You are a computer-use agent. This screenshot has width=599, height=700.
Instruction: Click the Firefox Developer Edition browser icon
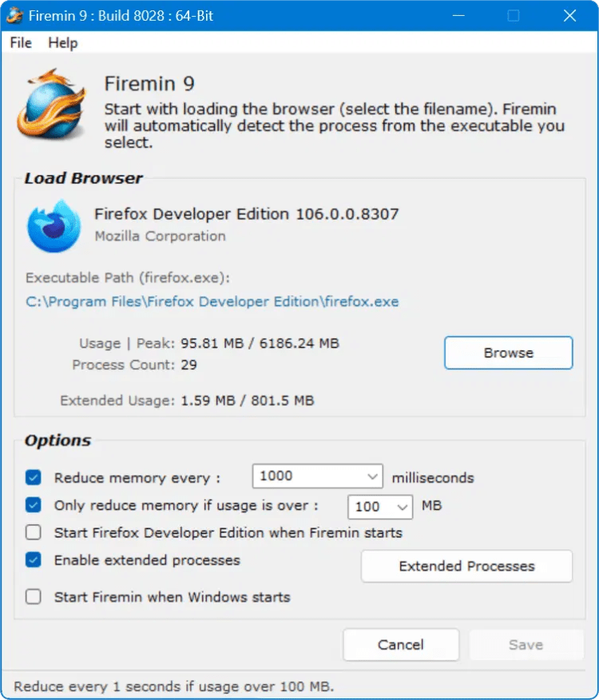[x=54, y=226]
